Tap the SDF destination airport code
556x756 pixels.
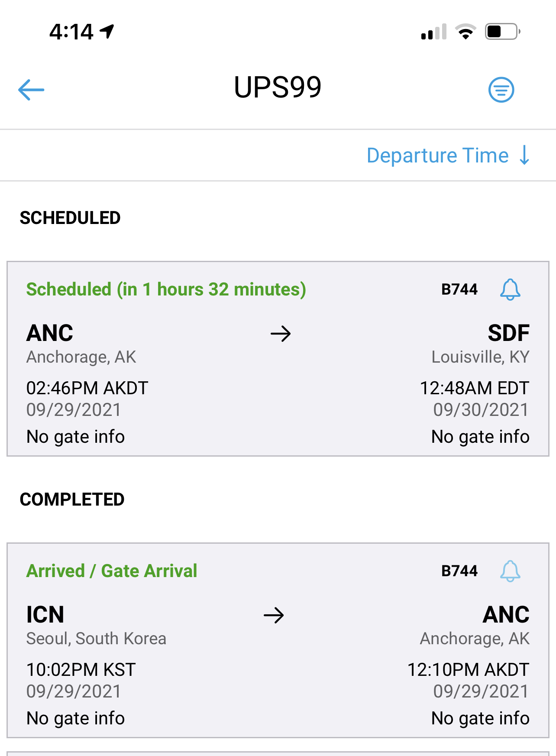[508, 333]
